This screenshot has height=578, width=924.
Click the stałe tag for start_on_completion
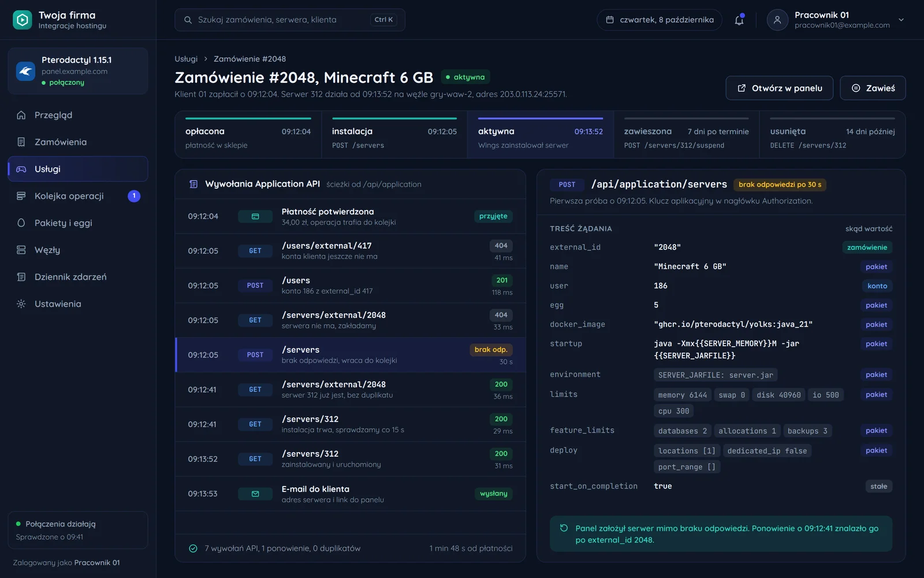[x=878, y=487]
